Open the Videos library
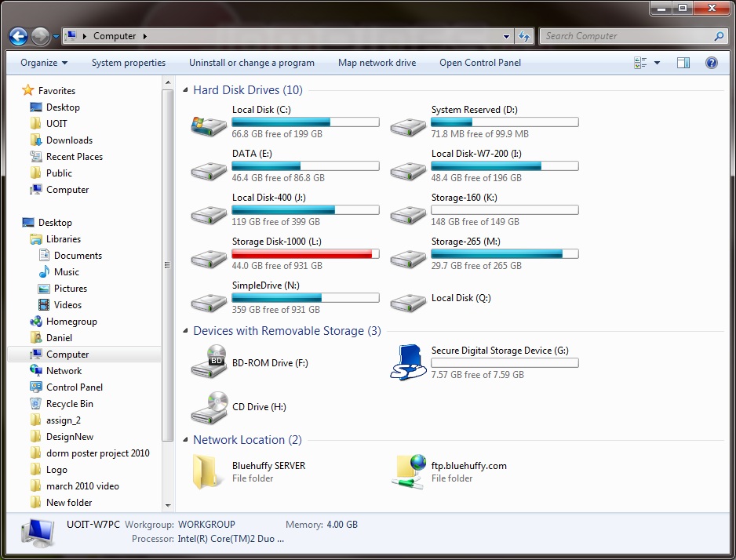 coord(67,305)
